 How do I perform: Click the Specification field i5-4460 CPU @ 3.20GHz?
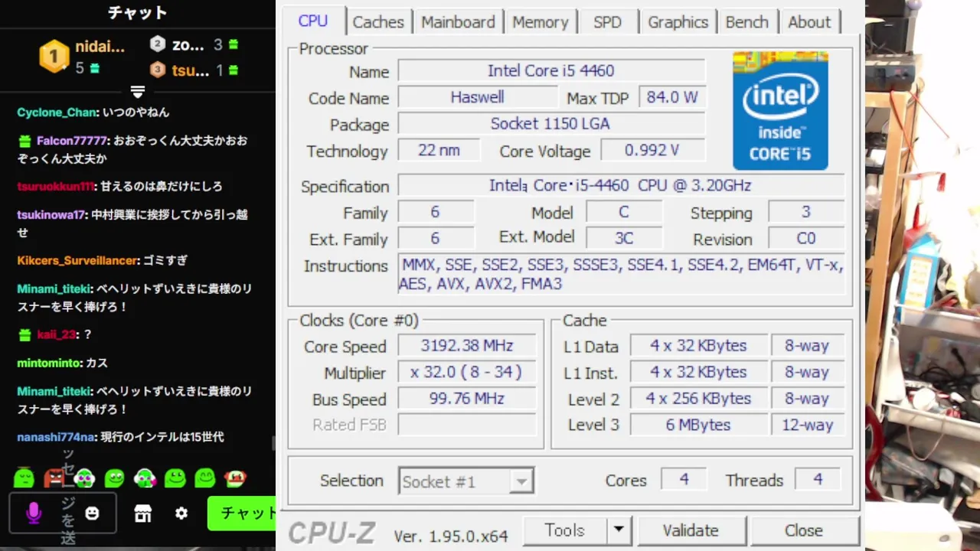click(x=621, y=185)
